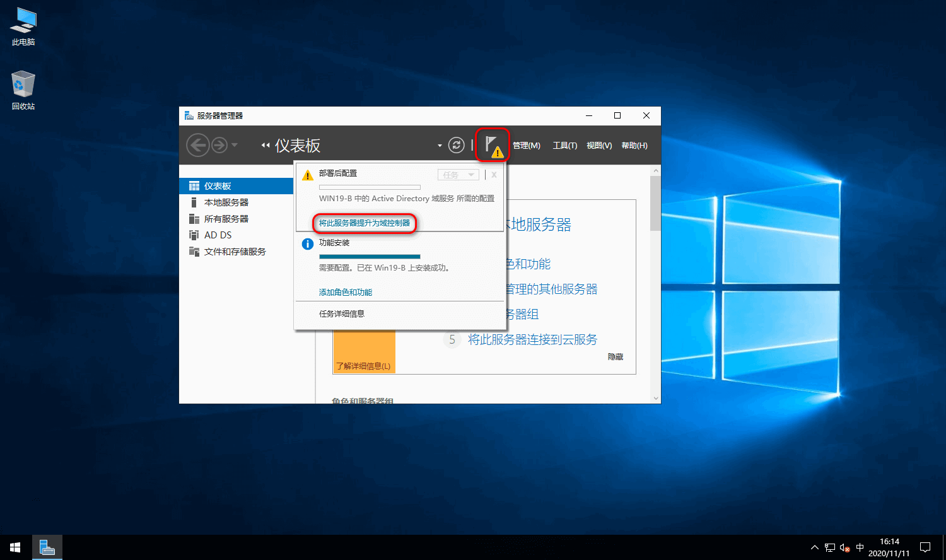Dismiss the 部署后配置 notification with X
Image resolution: width=946 pixels, height=560 pixels.
[x=494, y=175]
